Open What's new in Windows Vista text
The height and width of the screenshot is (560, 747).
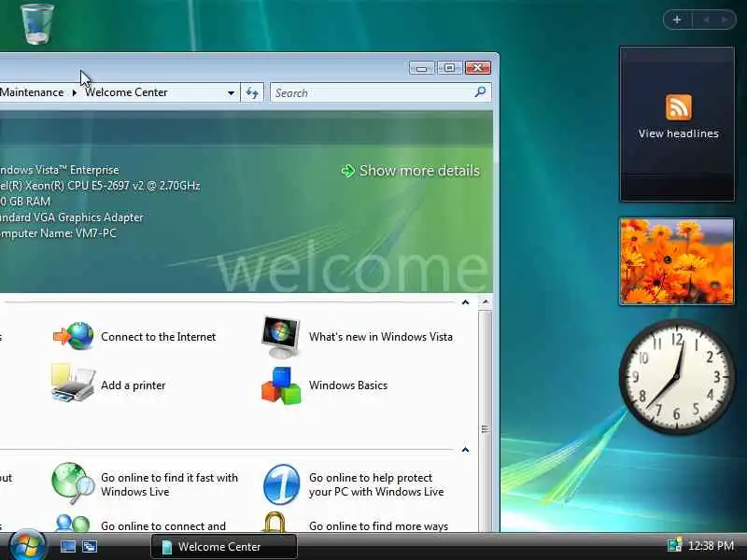coord(381,337)
